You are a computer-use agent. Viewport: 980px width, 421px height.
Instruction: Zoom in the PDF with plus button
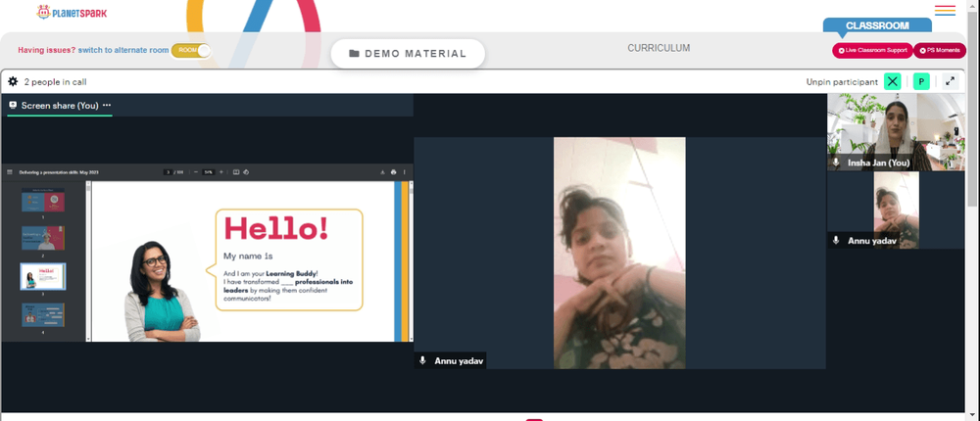pyautogui.click(x=220, y=172)
